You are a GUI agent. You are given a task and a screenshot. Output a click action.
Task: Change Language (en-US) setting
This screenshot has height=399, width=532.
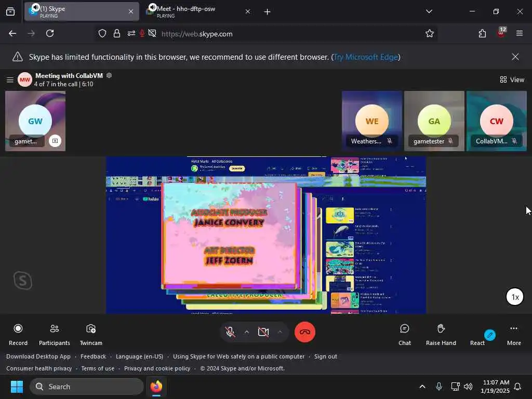139,356
